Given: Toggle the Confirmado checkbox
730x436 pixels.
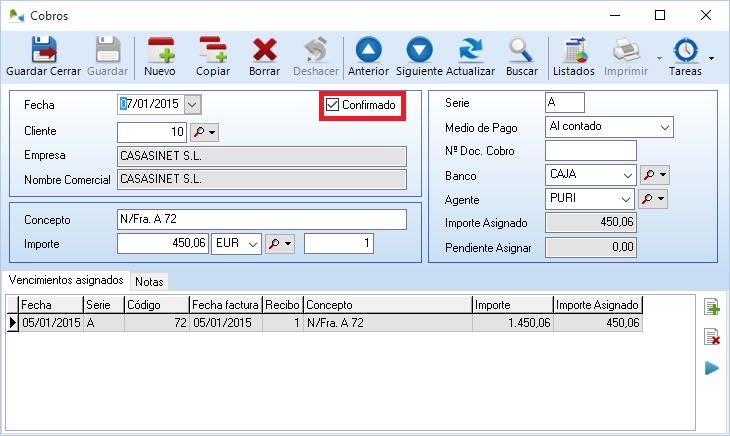Looking at the screenshot, I should coord(333,104).
